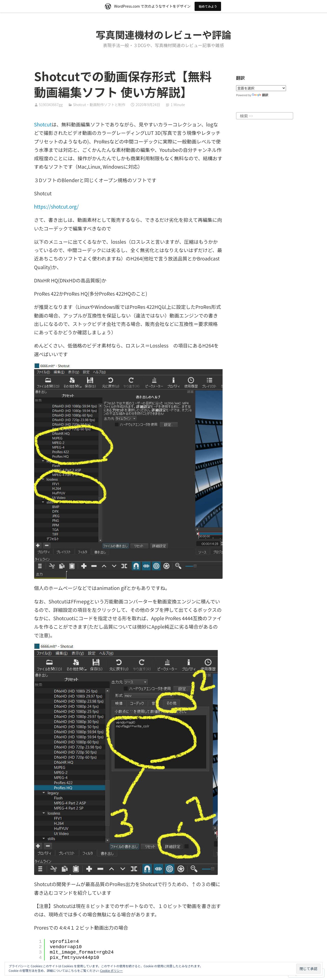Image resolution: width=327 pixels, height=980 pixels.
Task: In first Shotcut screenshot, click 詳細設定 button
Action: coord(159,546)
